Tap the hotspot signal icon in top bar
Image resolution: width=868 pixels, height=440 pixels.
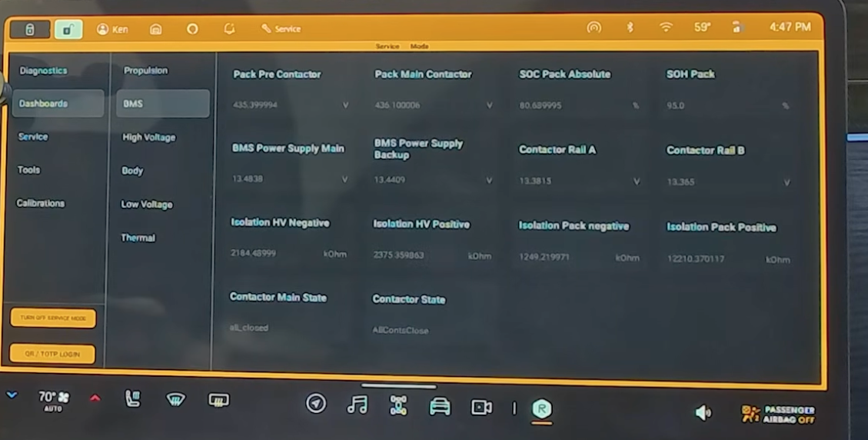pos(594,27)
